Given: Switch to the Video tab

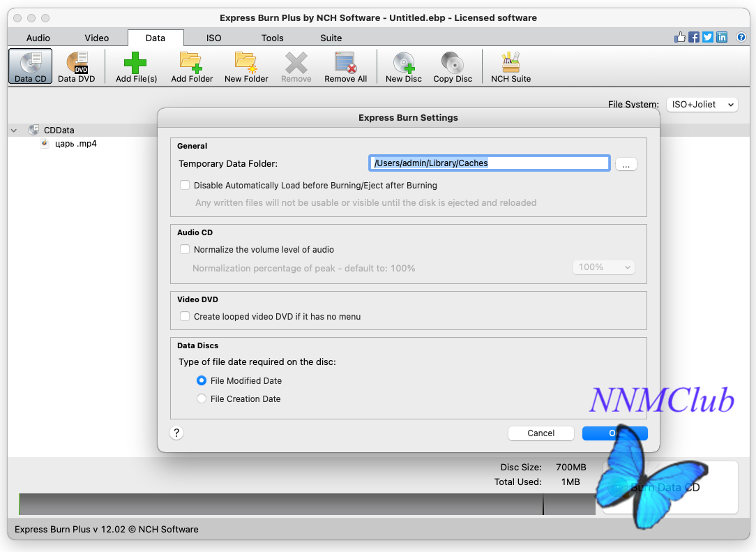Looking at the screenshot, I should (96, 38).
